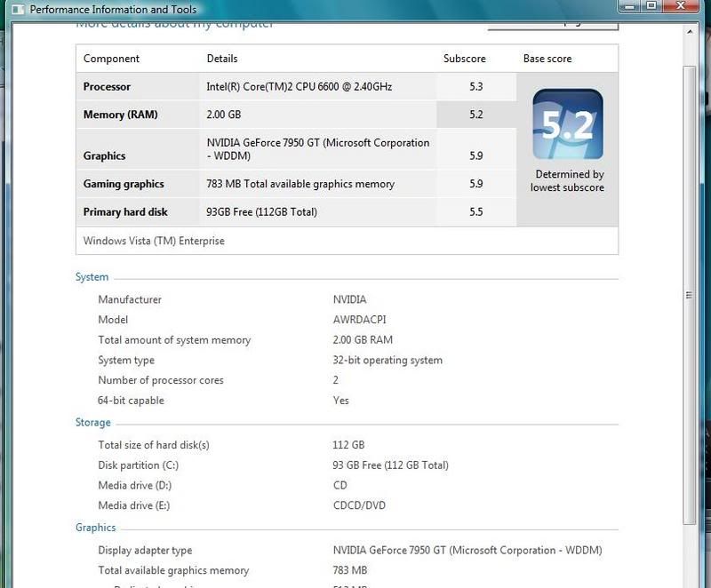This screenshot has height=588, width=711.
Task: Click the Total amount of system memory label
Action: coord(174,340)
